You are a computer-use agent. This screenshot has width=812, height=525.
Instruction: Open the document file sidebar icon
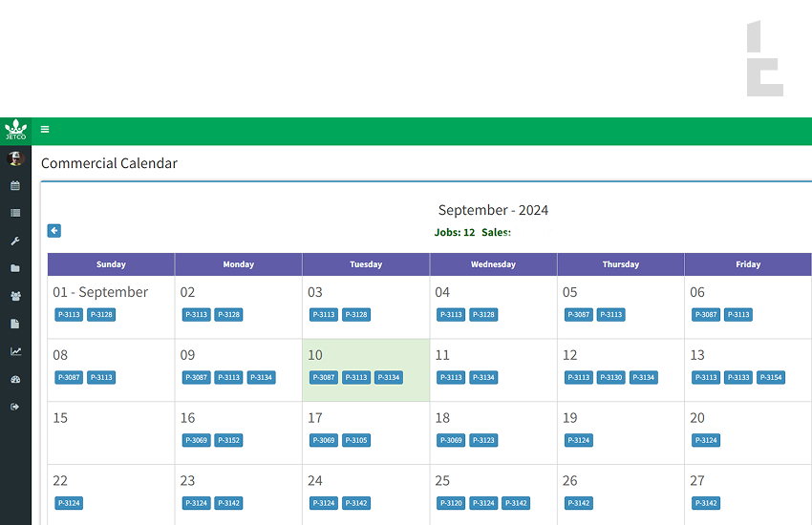click(x=15, y=325)
